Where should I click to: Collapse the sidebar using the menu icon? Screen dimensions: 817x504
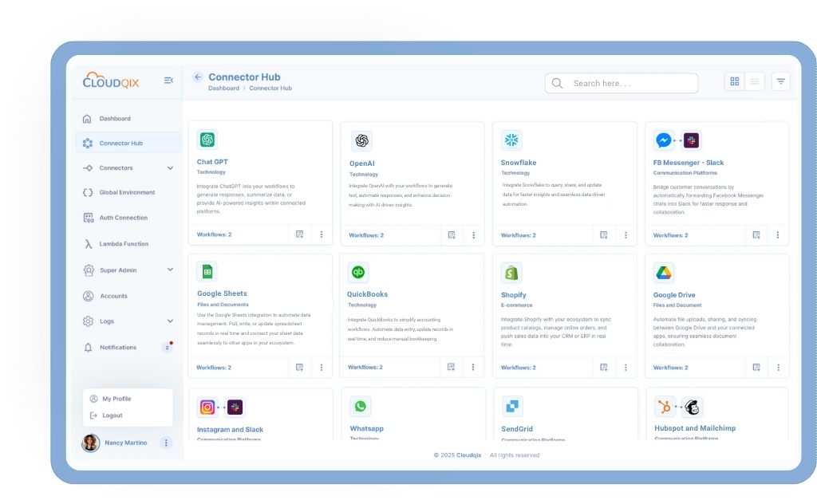[168, 81]
